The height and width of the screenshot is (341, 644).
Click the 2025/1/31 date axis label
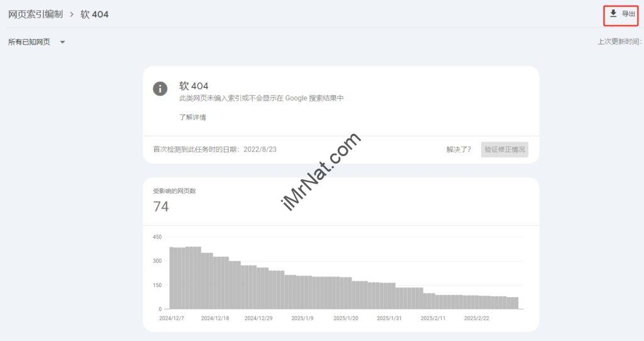389,318
